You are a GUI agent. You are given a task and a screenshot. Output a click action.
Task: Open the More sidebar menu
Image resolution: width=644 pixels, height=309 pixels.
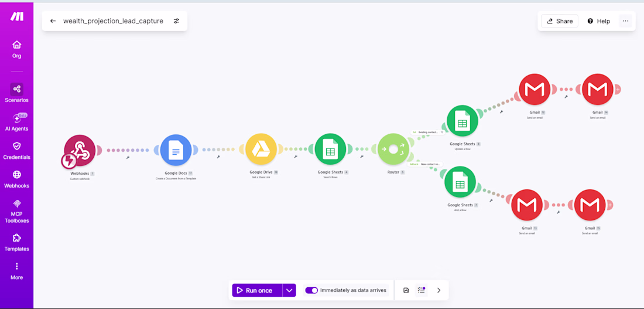pyautogui.click(x=17, y=271)
